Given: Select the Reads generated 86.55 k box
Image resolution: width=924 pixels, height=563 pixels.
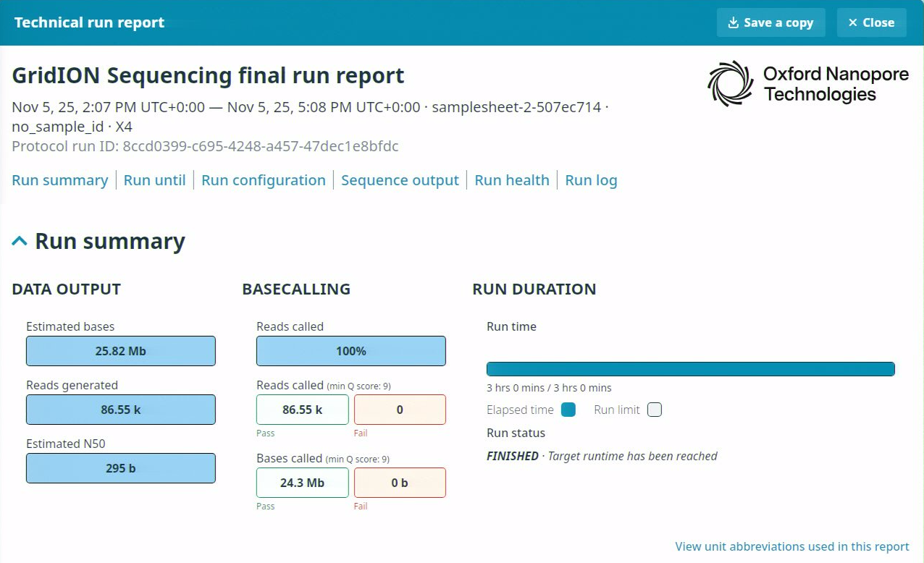Looking at the screenshot, I should (x=121, y=410).
